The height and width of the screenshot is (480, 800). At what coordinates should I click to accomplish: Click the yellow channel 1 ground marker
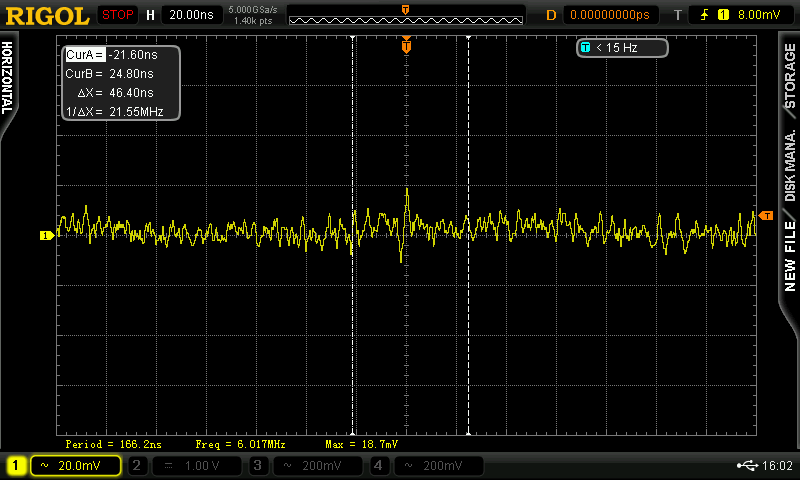tap(47, 235)
